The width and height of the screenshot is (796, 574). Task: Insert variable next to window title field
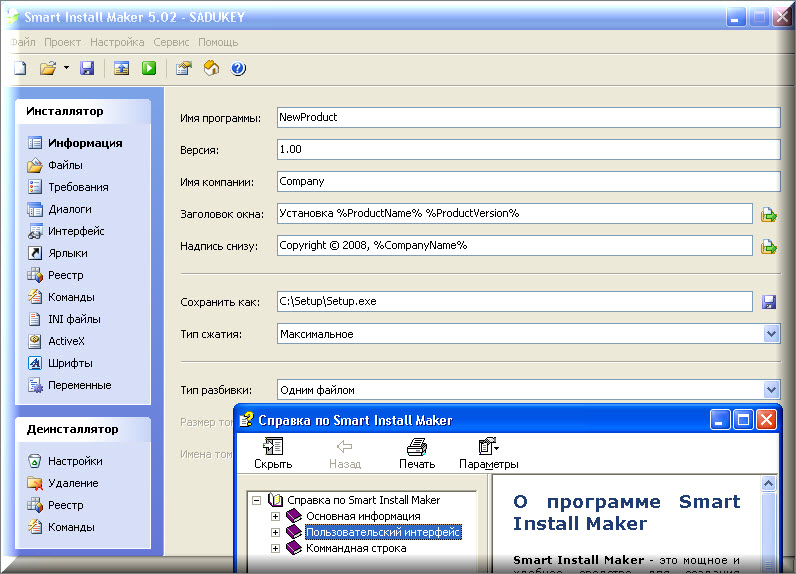tap(769, 214)
